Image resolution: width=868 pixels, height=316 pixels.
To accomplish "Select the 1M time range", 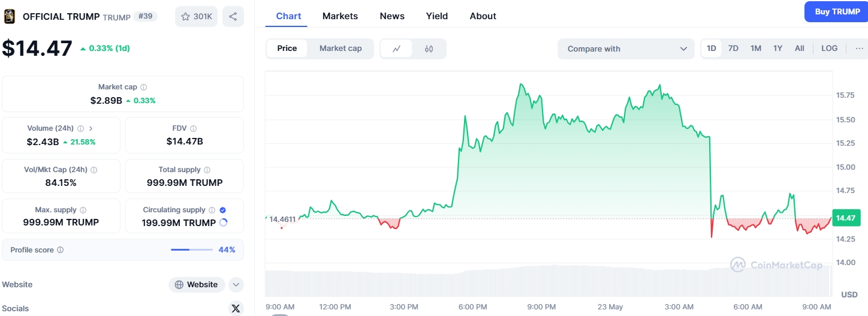I will click(756, 49).
